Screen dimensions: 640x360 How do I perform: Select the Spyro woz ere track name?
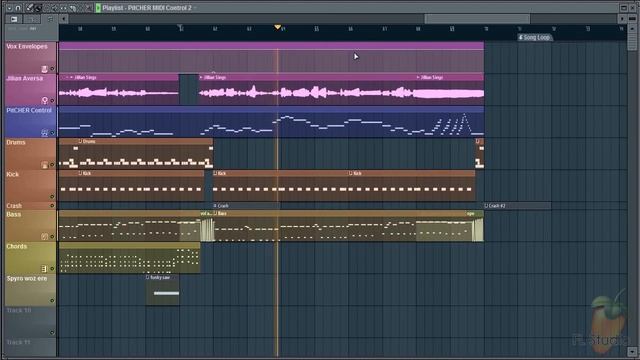pos(27,278)
